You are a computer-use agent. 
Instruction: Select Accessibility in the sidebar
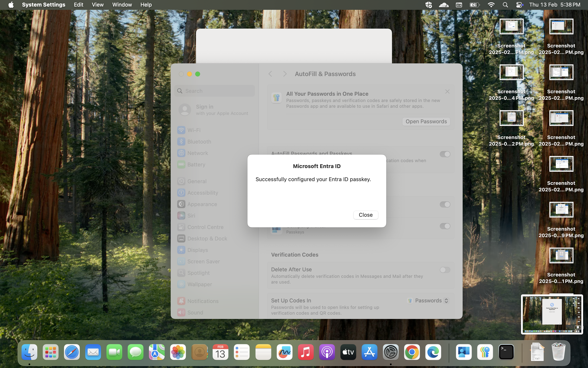click(x=215, y=193)
